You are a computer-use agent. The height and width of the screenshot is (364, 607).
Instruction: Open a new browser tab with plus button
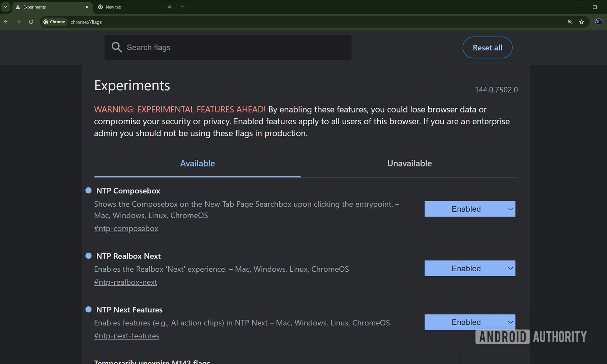(x=182, y=7)
